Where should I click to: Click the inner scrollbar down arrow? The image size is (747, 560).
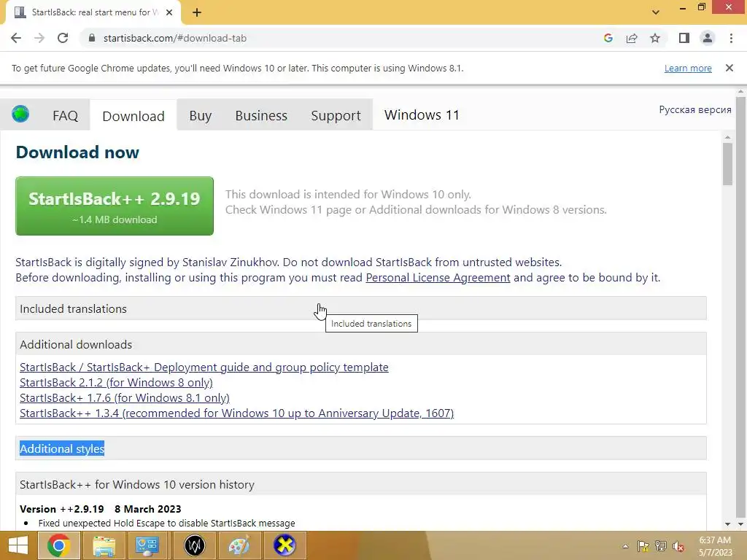click(727, 524)
